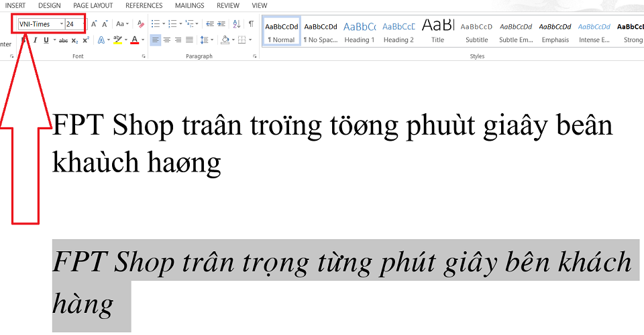Toggle underline formatting
This screenshot has width=644, height=335.
[x=46, y=40]
